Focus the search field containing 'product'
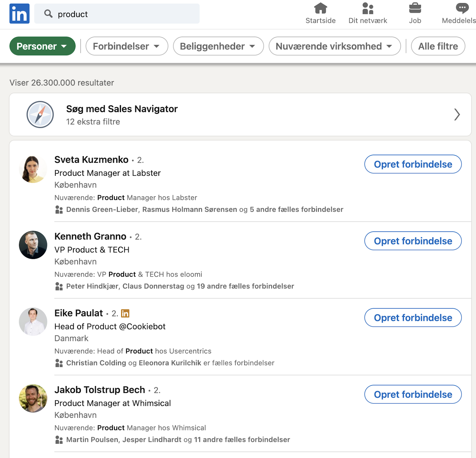 117,14
